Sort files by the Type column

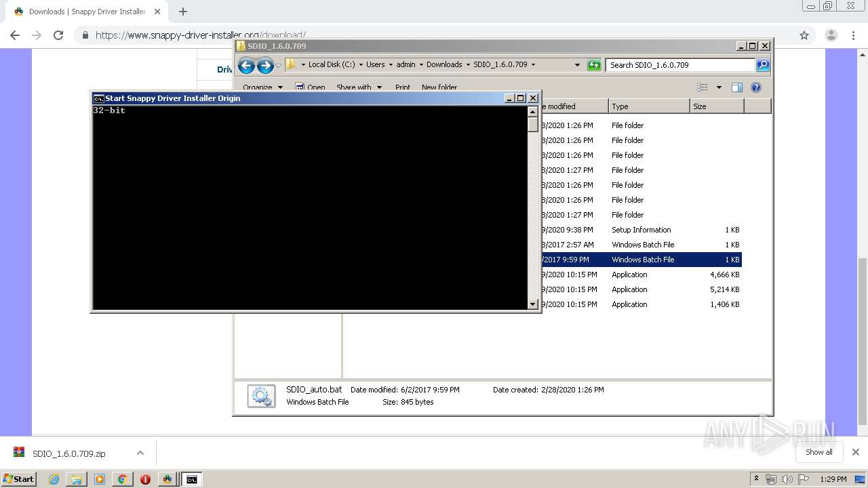coord(649,106)
